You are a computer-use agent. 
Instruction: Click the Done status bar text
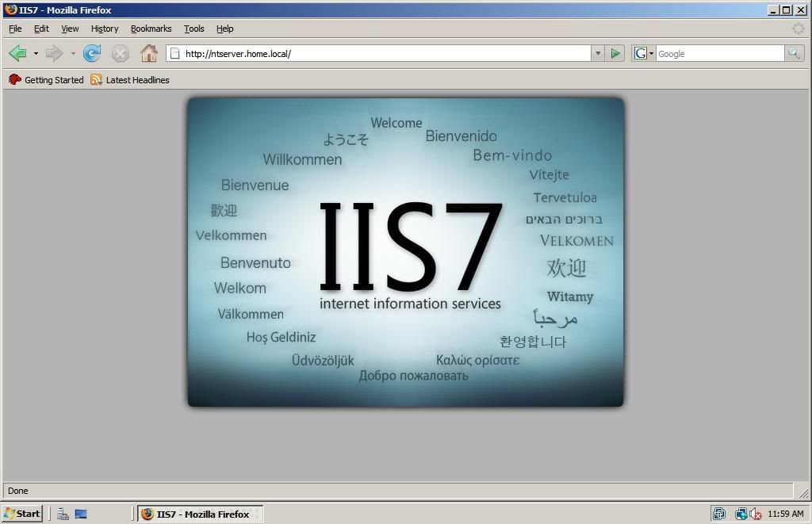(18, 491)
